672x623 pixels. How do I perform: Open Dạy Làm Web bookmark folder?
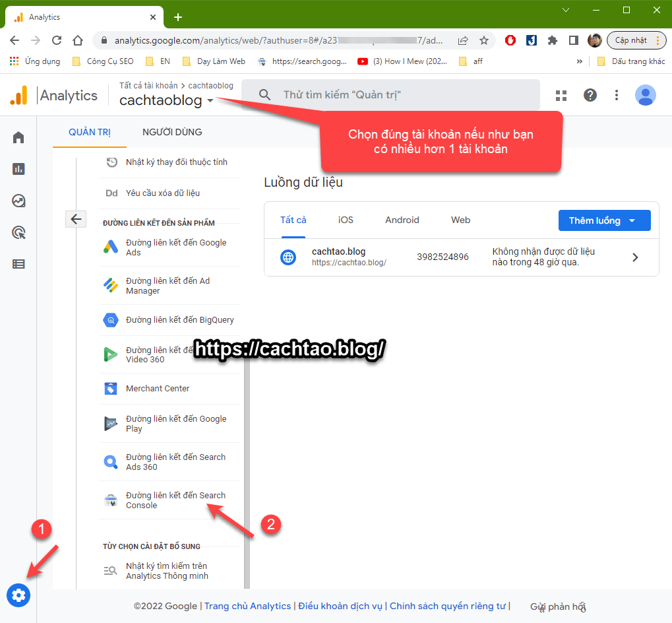pos(214,61)
